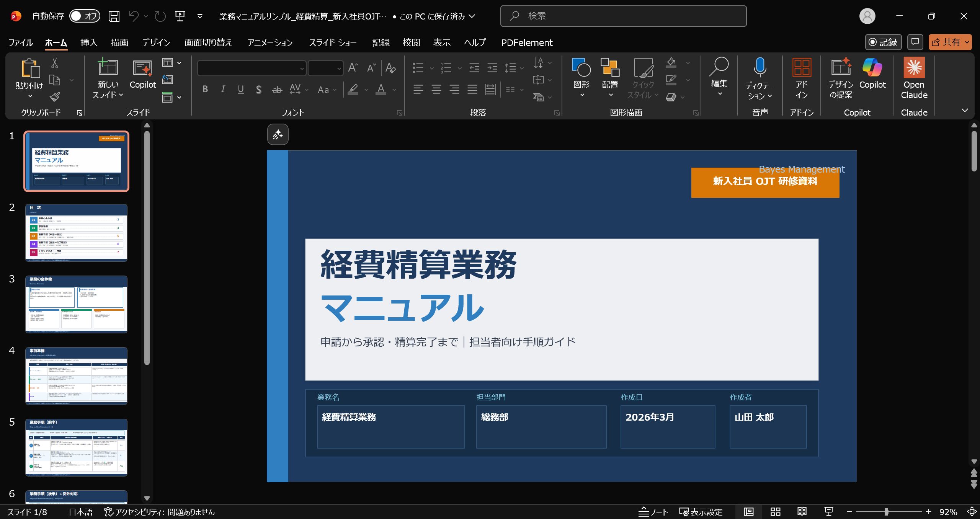Expand the Shapes (図形) dropdown

click(x=582, y=95)
